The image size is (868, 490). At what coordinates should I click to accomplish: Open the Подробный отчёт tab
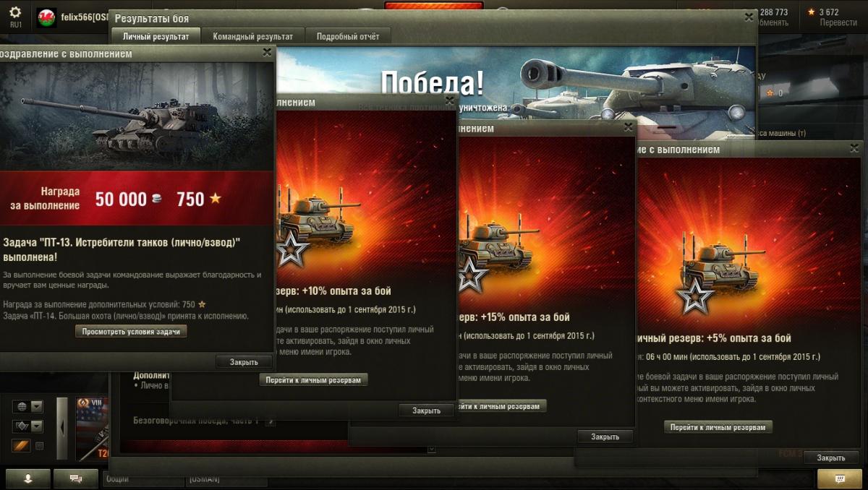pyautogui.click(x=348, y=36)
